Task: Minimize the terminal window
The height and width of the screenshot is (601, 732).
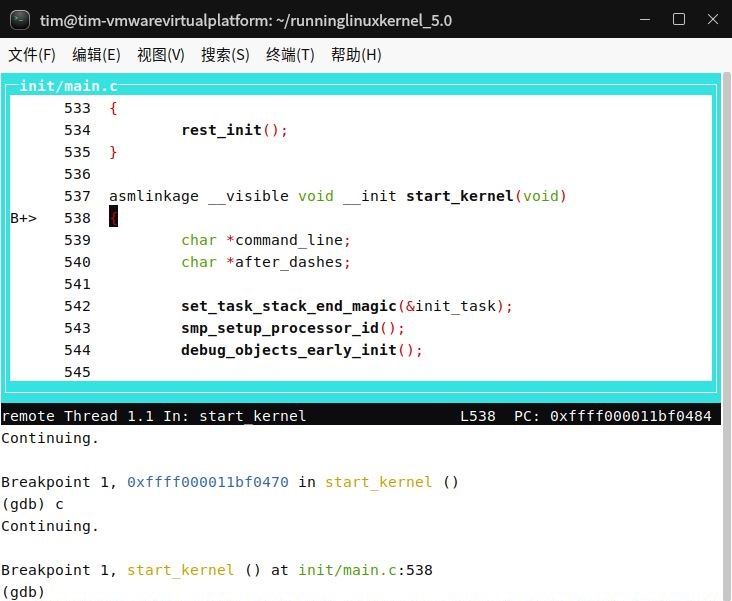Action: click(x=645, y=20)
